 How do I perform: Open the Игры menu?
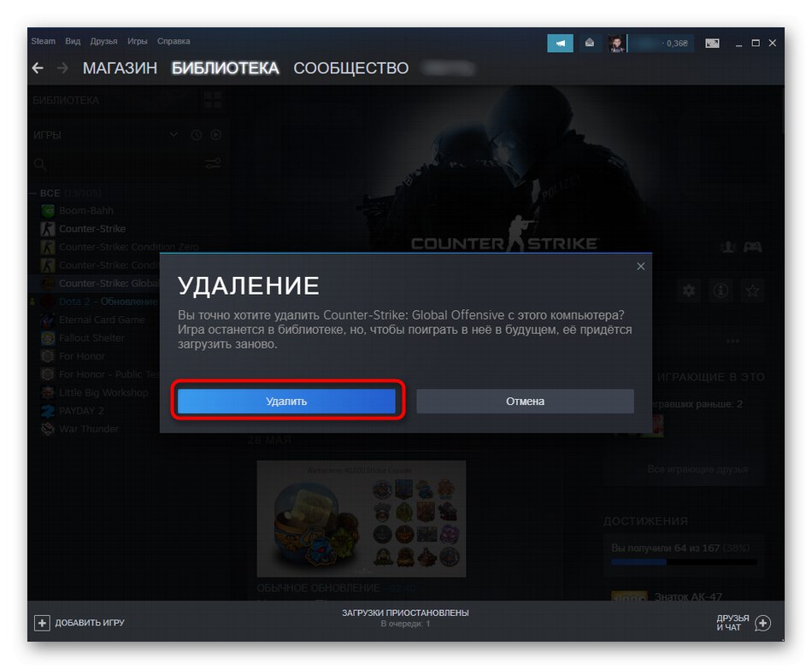138,41
